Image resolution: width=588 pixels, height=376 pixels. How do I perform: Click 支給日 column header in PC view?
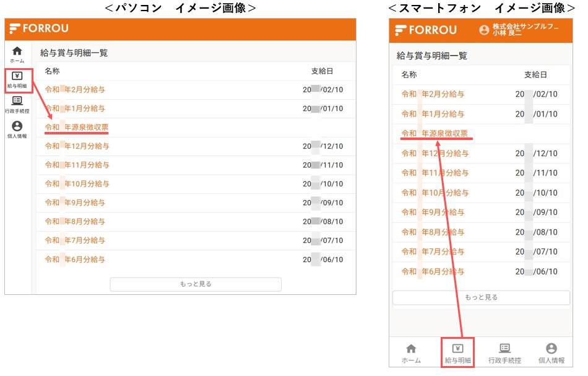[322, 71]
